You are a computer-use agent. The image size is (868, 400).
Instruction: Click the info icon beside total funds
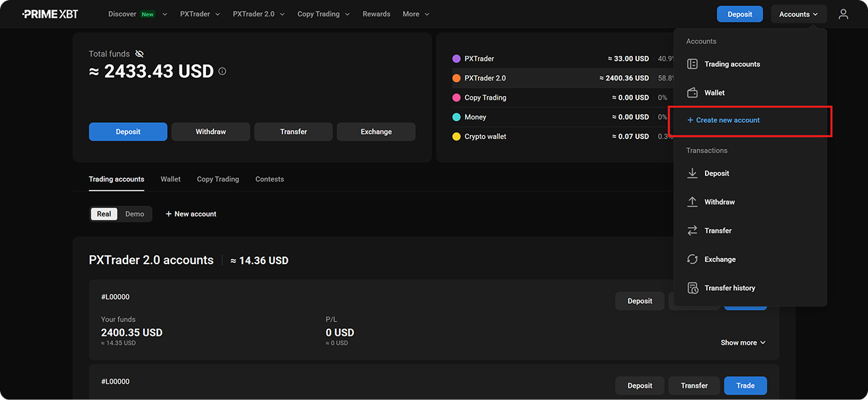(222, 70)
